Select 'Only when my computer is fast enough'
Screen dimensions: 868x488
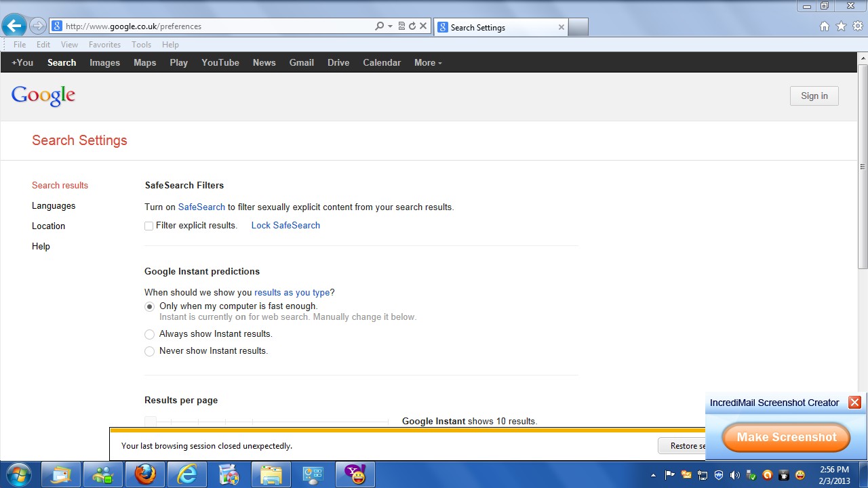pyautogui.click(x=149, y=306)
